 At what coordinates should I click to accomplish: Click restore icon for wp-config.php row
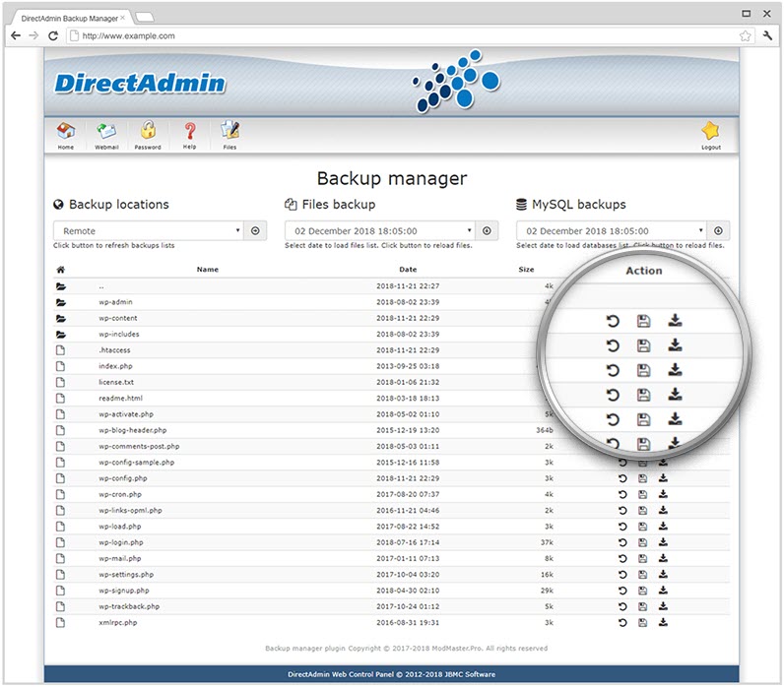coord(622,478)
